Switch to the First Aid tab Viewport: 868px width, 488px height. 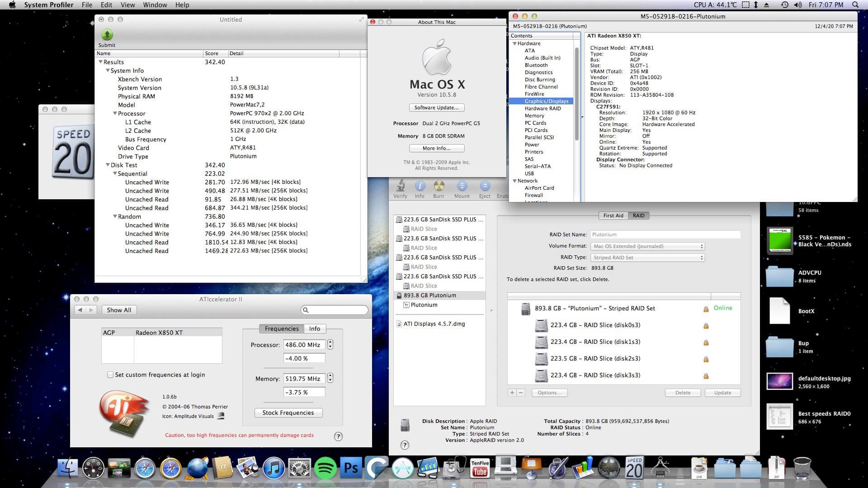(x=613, y=216)
